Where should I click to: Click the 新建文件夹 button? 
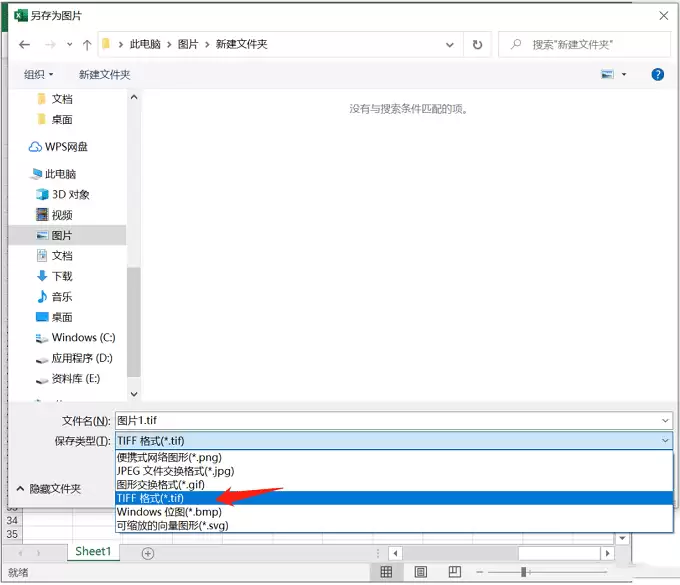coord(105,75)
